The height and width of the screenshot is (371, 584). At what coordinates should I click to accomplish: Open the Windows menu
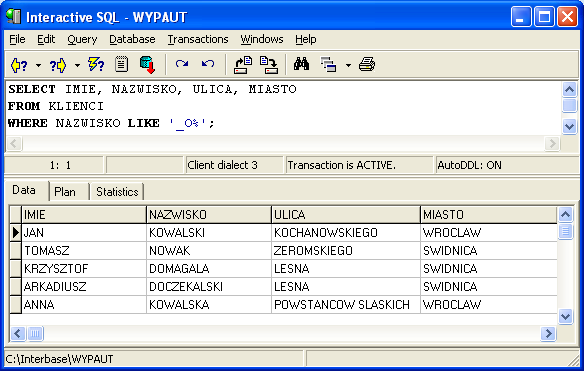coord(262,39)
